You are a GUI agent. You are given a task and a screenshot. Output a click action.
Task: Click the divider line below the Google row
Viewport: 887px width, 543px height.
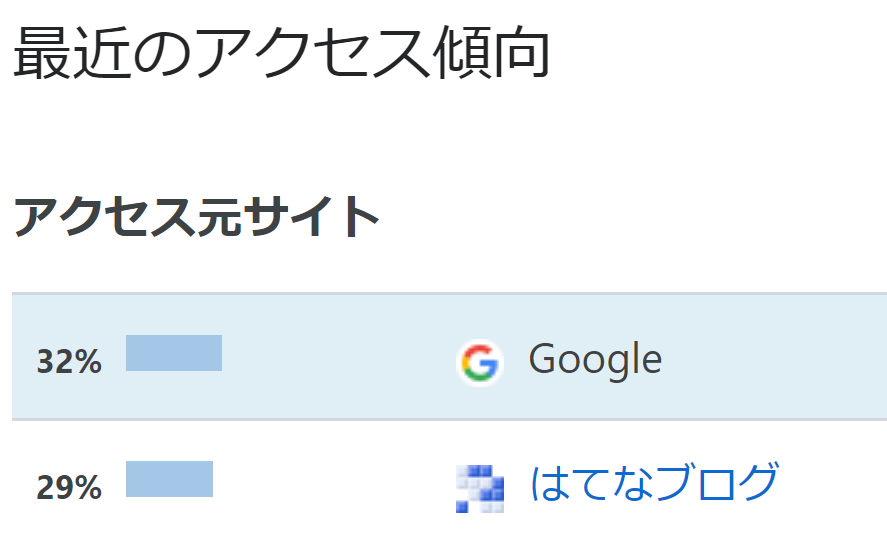[x=449, y=420]
